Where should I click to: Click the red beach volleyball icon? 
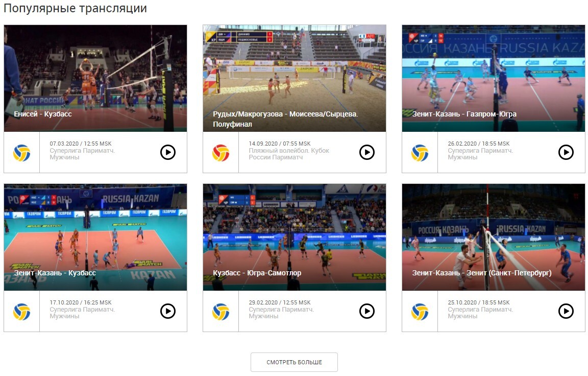point(220,153)
